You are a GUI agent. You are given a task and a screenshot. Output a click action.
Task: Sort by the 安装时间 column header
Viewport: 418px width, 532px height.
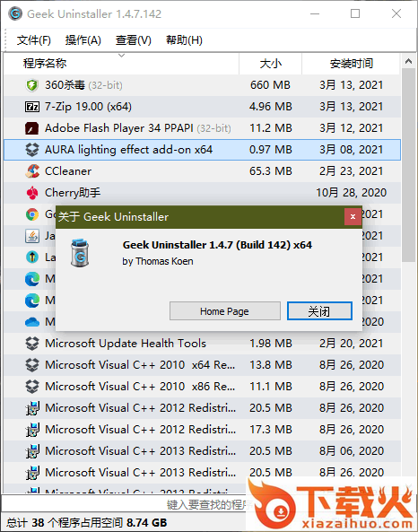(351, 64)
